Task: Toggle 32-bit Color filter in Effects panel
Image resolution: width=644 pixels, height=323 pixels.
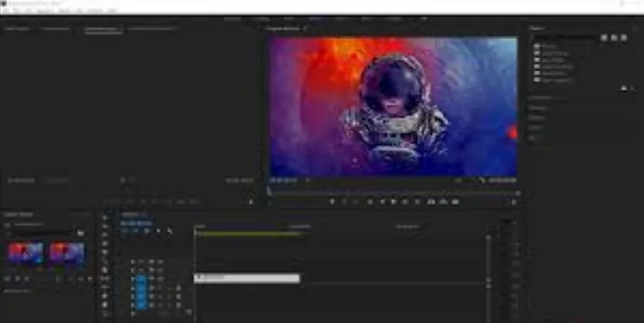Action: [x=614, y=38]
